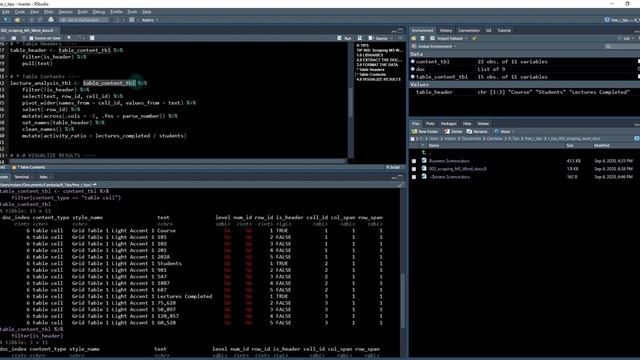Click the Go to file/function input field

click(84, 20)
